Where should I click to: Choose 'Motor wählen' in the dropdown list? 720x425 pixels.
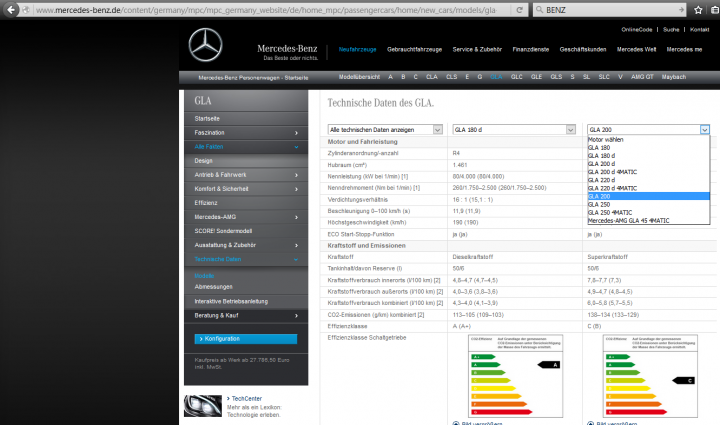648,140
